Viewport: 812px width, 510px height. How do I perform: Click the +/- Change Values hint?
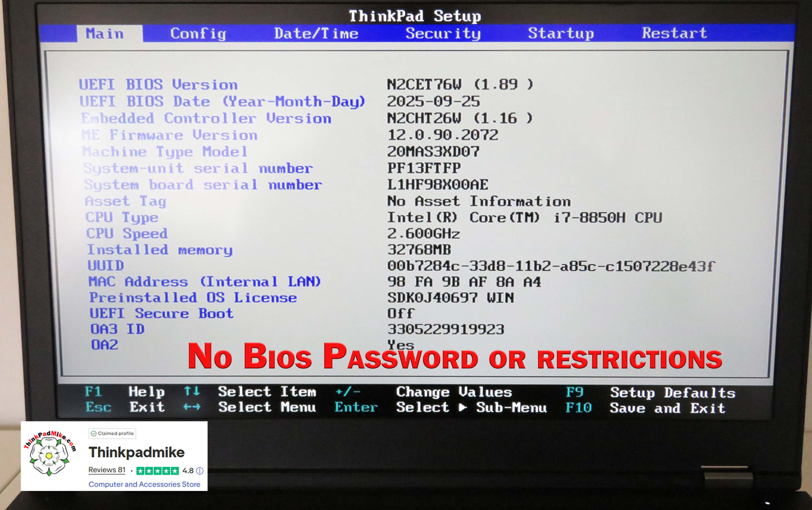[424, 391]
